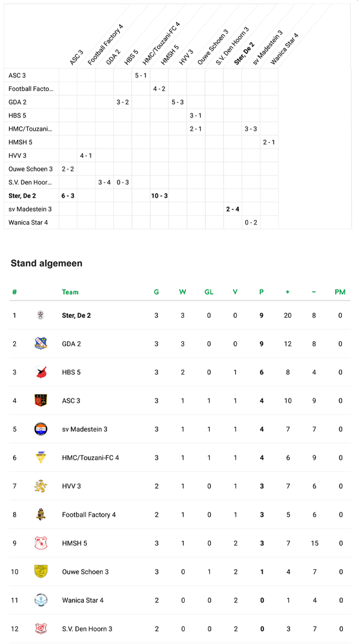Screen dimensions: 358x644
Task: Open the Ster, De 2 team link in standings
Action: (x=76, y=315)
